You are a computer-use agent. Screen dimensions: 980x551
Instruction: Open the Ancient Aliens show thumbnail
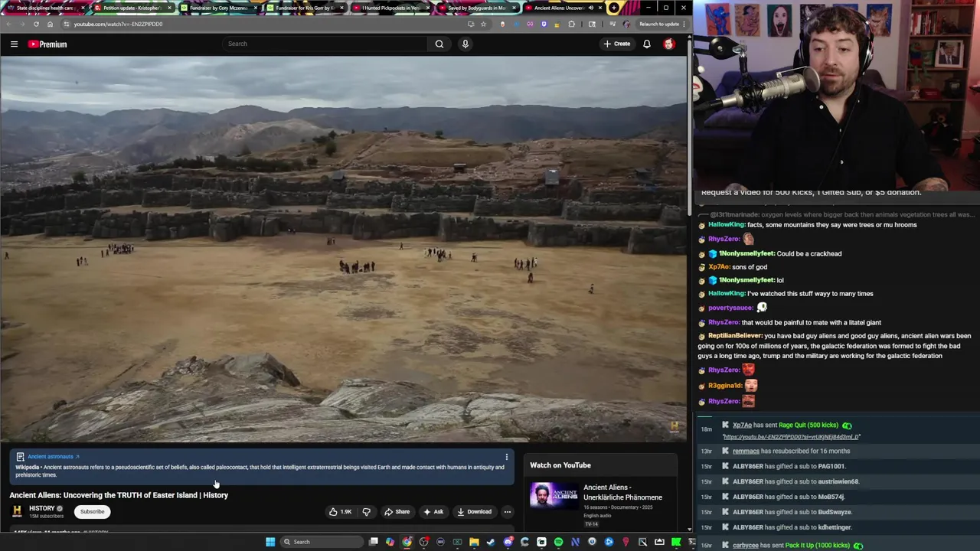[x=554, y=497]
